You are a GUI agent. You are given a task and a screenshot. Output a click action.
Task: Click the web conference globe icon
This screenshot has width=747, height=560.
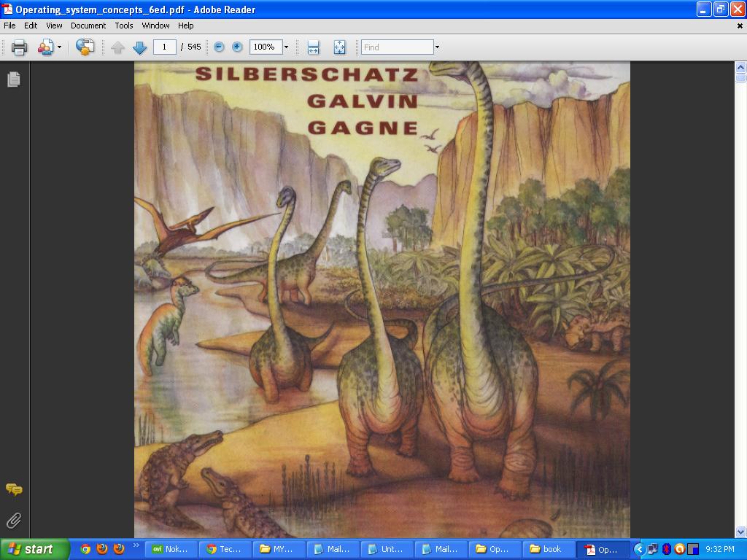[x=85, y=47]
